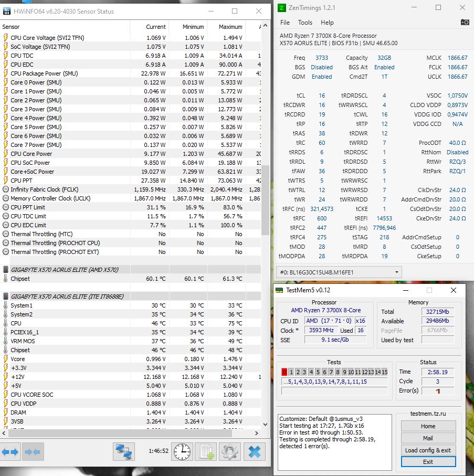Viewport: 474px width, 476px height.
Task: Click test box 15 in TestMem5 Tests
Action: [385, 372]
